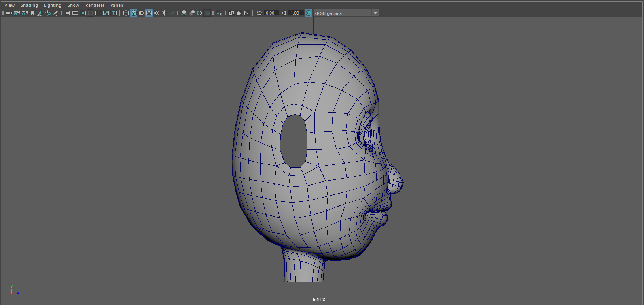The height and width of the screenshot is (305, 644).
Task: Toggle the 2D Pan/Zoom icon
Action: point(47,13)
